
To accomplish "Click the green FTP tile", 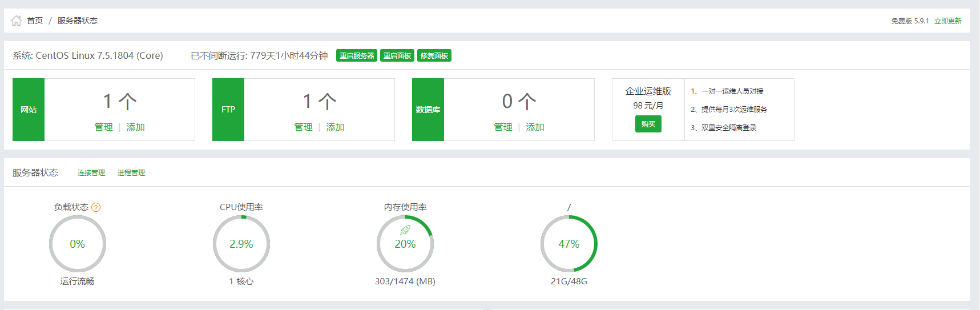I will pos(228,110).
